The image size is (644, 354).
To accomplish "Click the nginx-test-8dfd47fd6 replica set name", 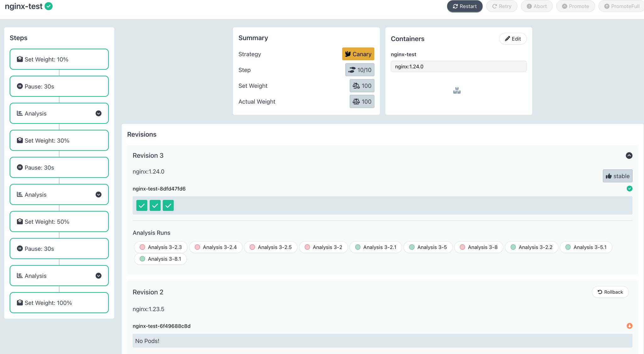I will (x=159, y=189).
